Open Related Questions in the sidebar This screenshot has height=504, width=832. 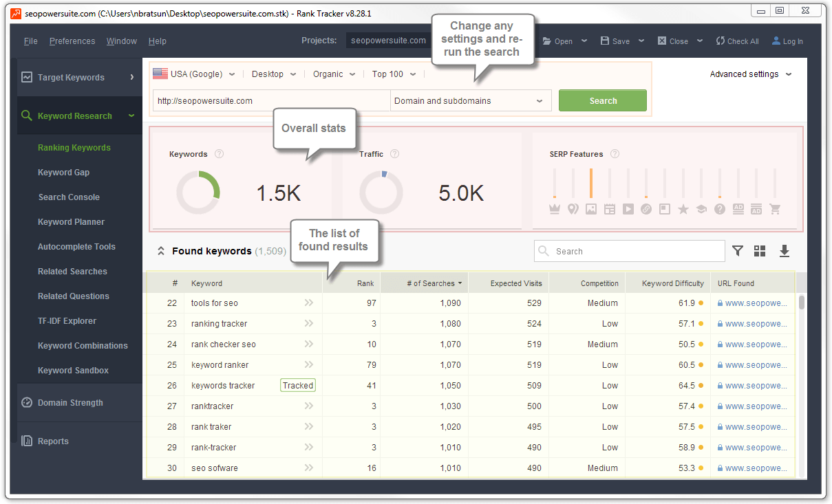pyautogui.click(x=74, y=296)
